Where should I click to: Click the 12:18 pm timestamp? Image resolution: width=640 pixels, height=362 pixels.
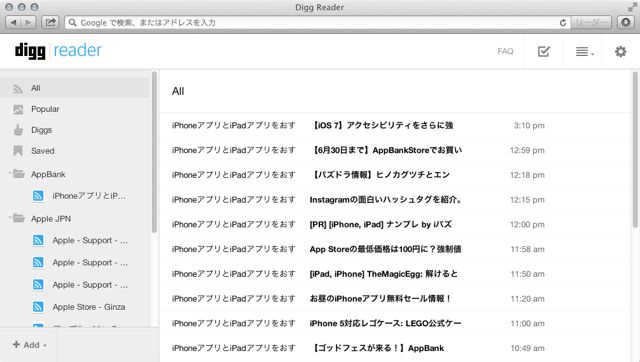pos(527,175)
